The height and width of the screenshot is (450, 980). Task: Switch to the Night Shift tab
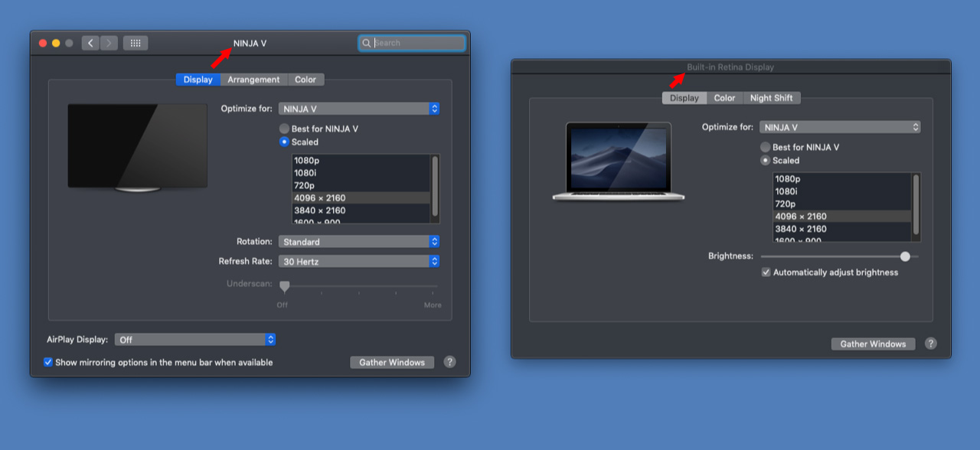(x=772, y=98)
